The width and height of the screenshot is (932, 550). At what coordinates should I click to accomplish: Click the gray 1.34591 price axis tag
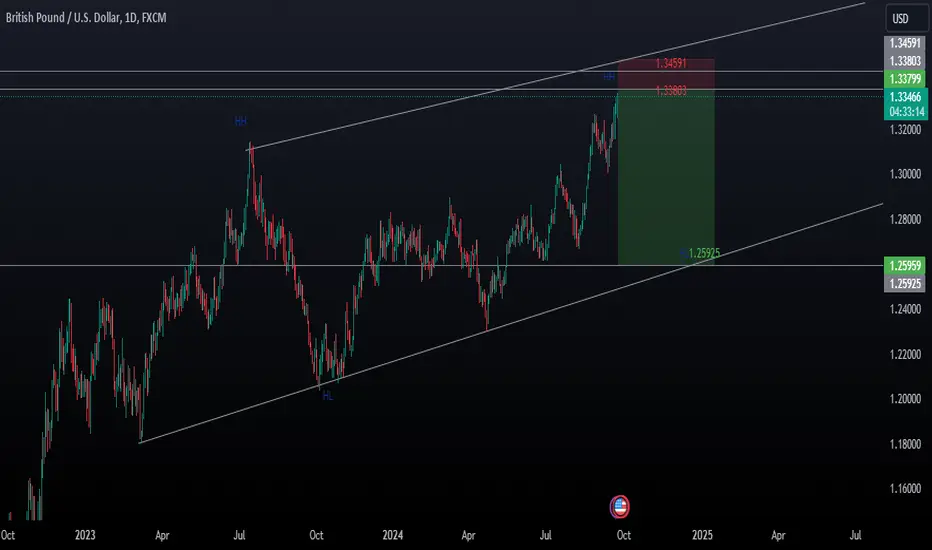(x=905, y=43)
